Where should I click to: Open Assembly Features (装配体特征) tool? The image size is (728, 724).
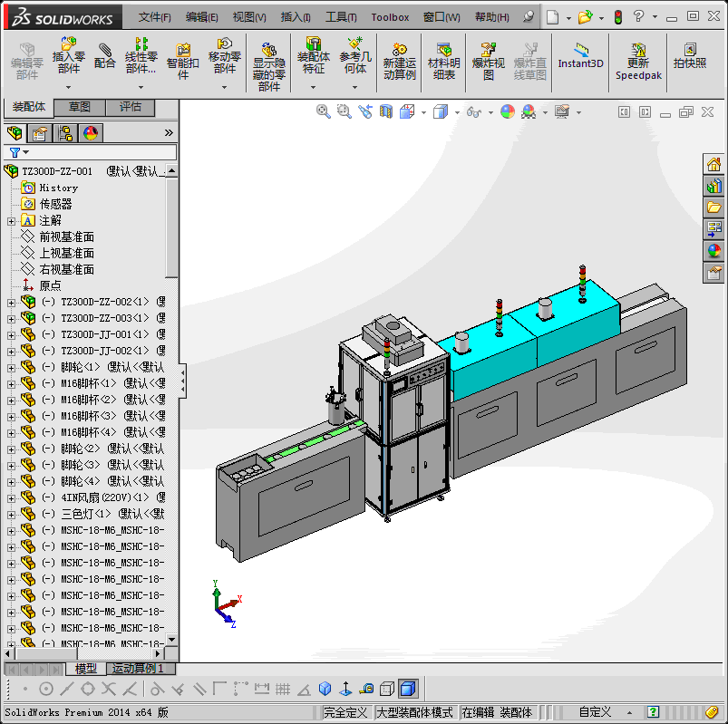coord(314,55)
